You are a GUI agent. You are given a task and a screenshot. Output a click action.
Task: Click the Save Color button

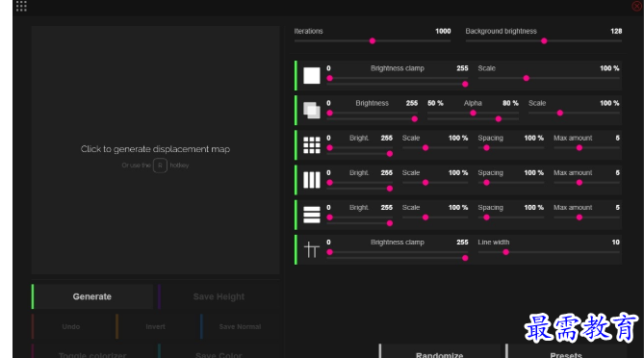[219, 352]
